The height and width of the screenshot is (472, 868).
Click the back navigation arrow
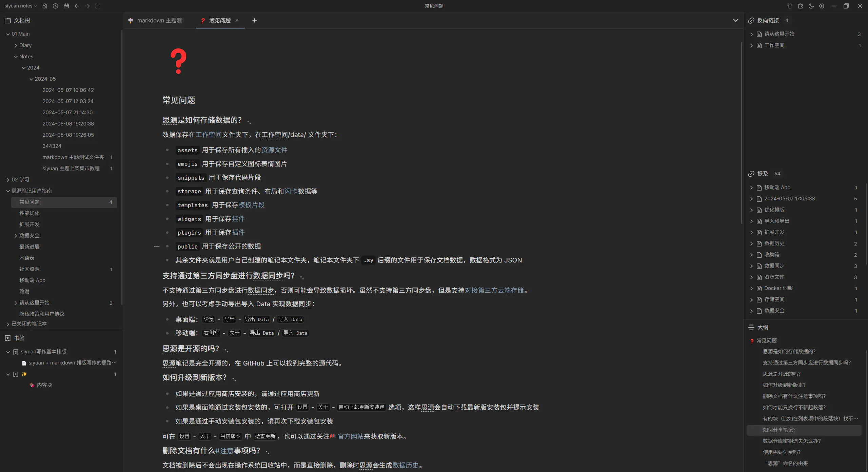(x=77, y=6)
